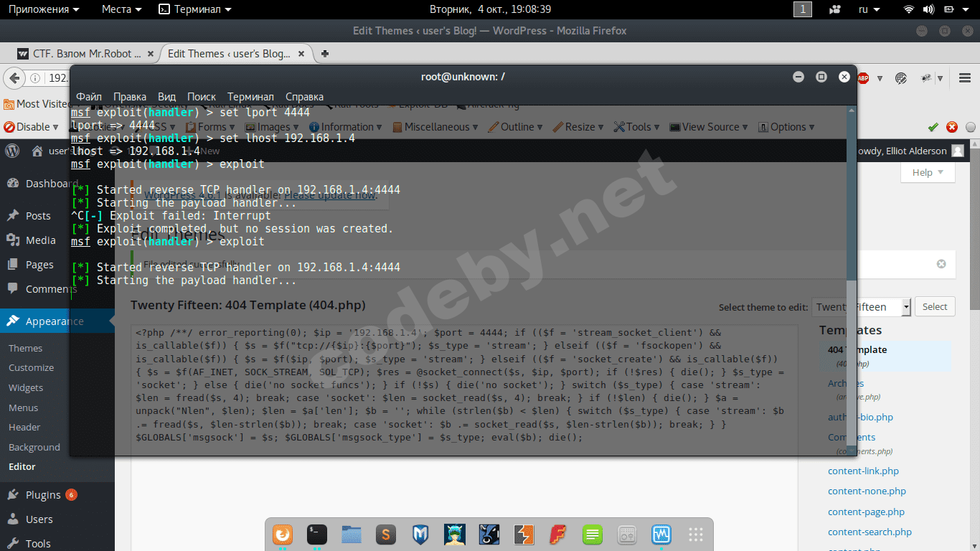Click the green checkmark on Web Developer toolbar
Viewport: 980px width, 551px height.
[933, 127]
